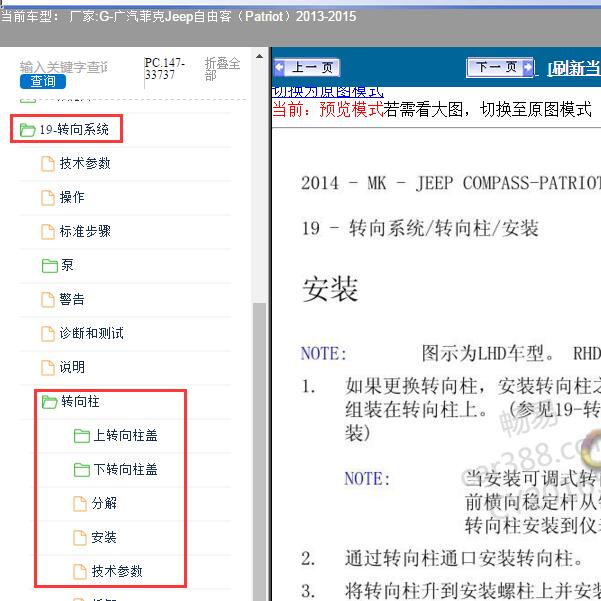Click the 泵 folder icon

click(x=49, y=266)
